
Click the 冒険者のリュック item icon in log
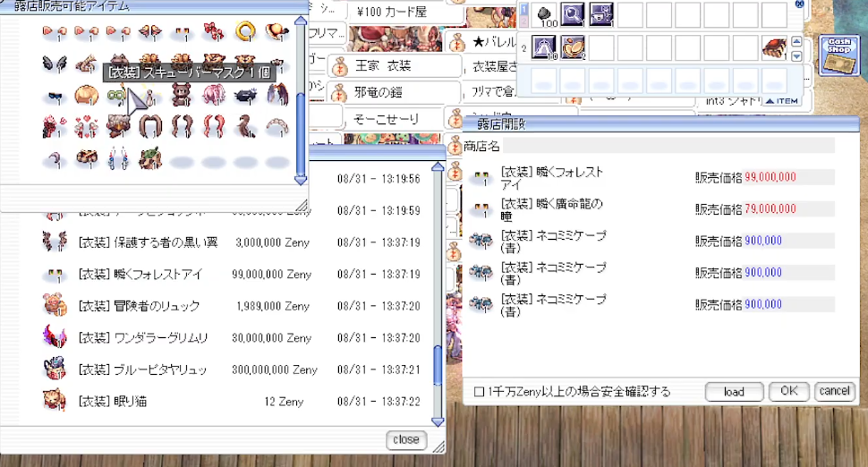point(55,305)
